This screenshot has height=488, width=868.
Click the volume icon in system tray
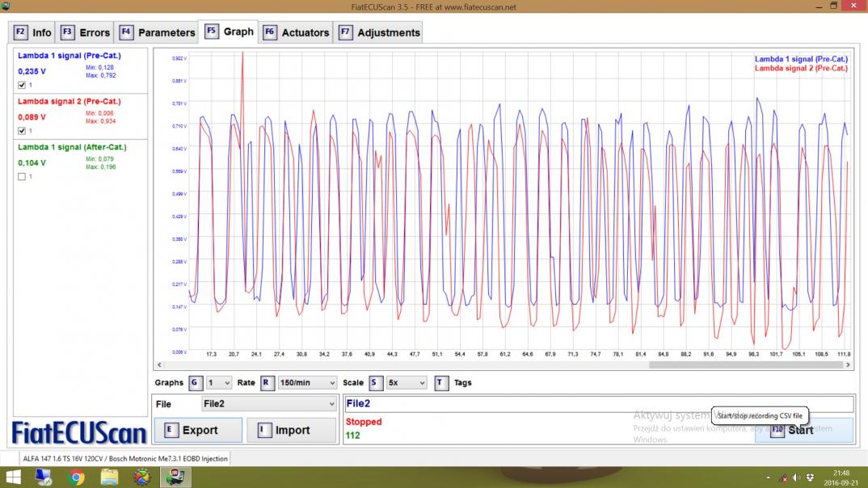797,477
